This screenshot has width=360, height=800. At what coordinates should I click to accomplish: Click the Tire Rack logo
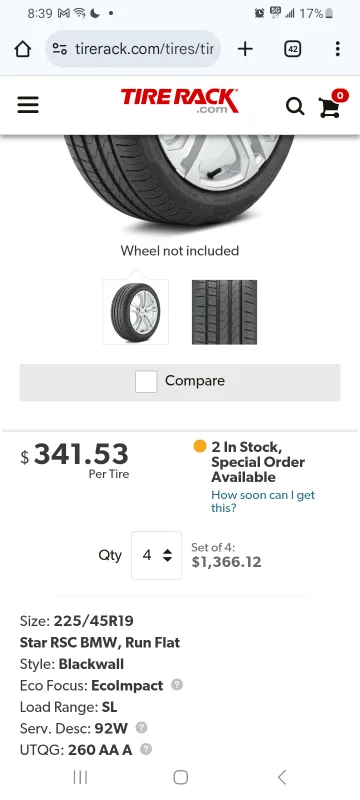179,101
